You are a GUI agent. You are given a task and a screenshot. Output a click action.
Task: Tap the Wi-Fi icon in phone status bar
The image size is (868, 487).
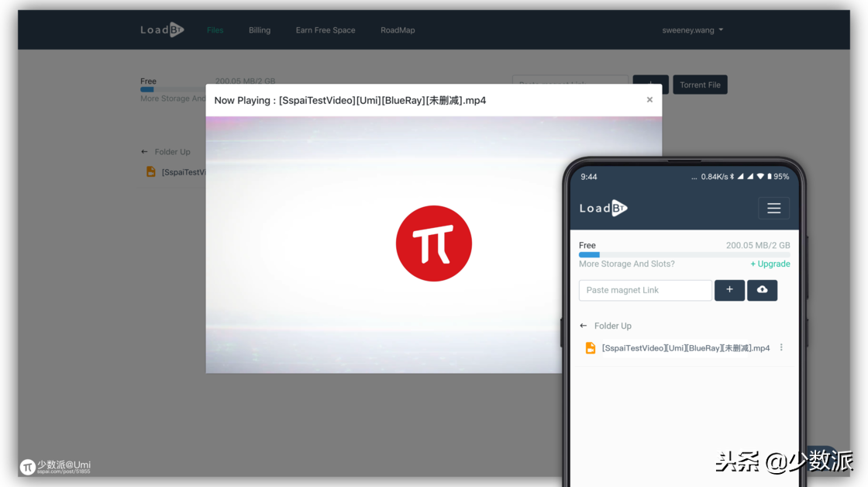(x=760, y=177)
